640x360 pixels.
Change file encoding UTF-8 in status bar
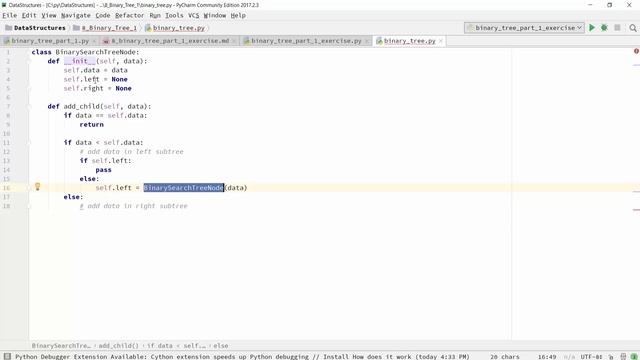[591, 357]
